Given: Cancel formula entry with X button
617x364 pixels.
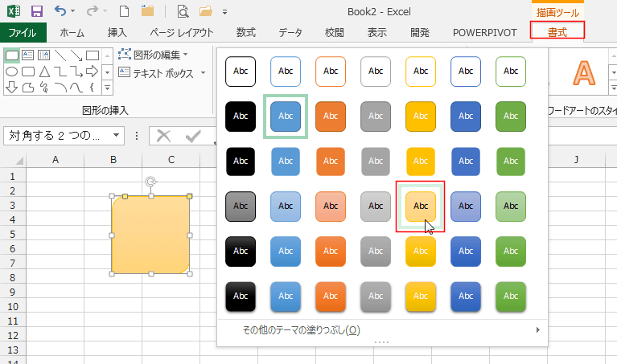Looking at the screenshot, I should tap(163, 136).
